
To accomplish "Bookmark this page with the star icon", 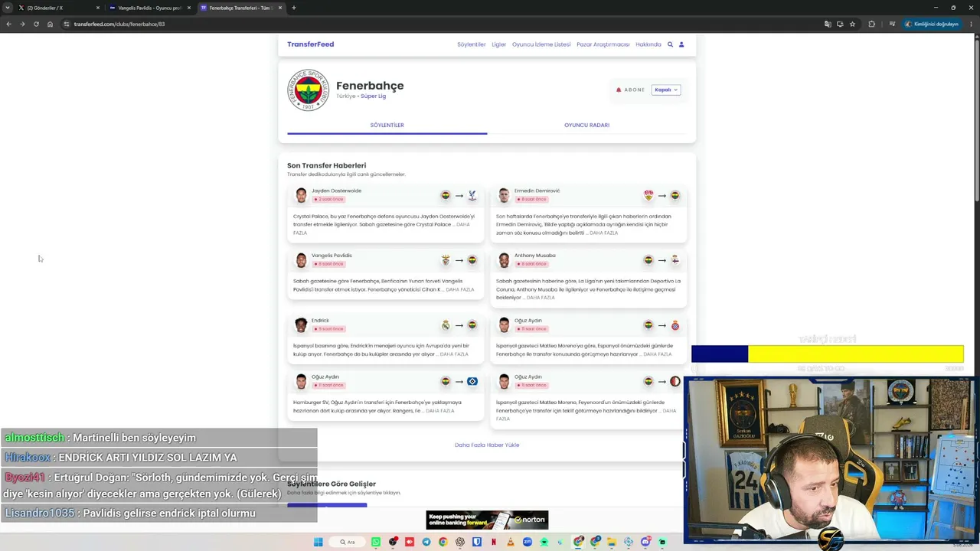I will 852,24.
